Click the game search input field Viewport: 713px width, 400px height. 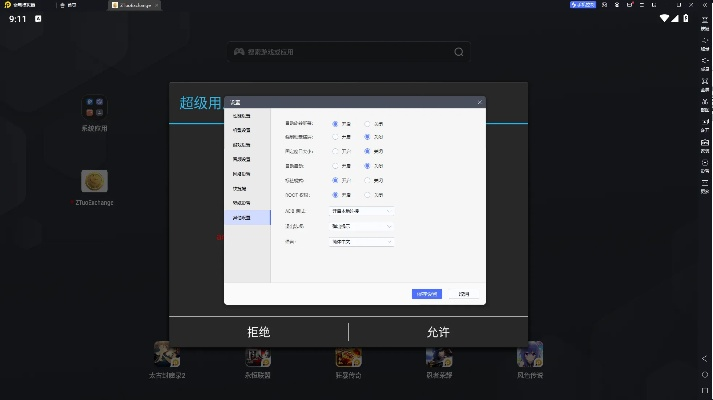pos(349,52)
